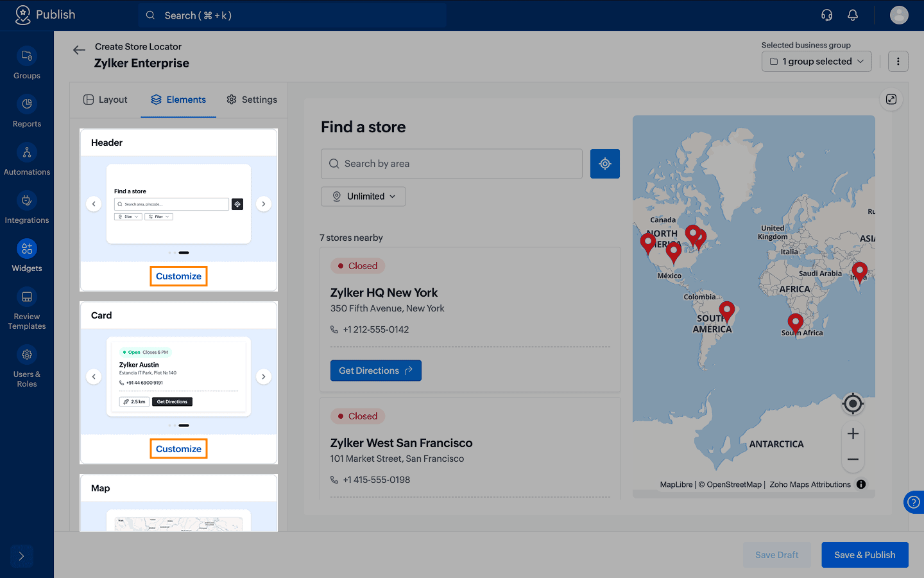Get Directions to Zylker HQ New York
Viewport: 924px width, 578px height.
[376, 371]
